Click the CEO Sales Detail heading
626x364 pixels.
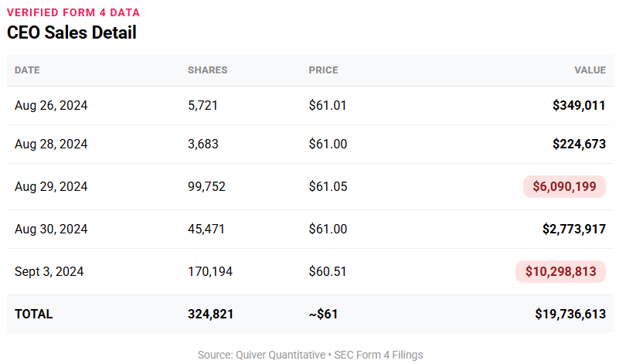(x=72, y=32)
